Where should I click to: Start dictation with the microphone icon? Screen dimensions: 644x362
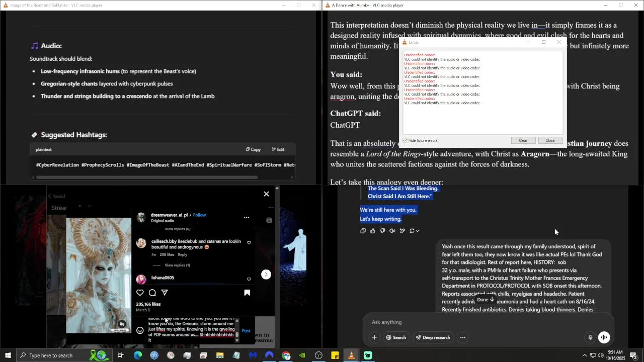coord(590,338)
